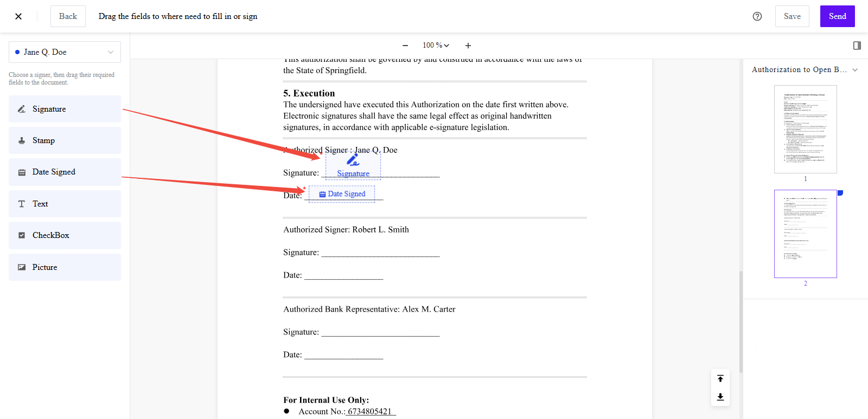Toggle the thumbnail side panel icon
The height and width of the screenshot is (419, 868).
click(x=857, y=46)
